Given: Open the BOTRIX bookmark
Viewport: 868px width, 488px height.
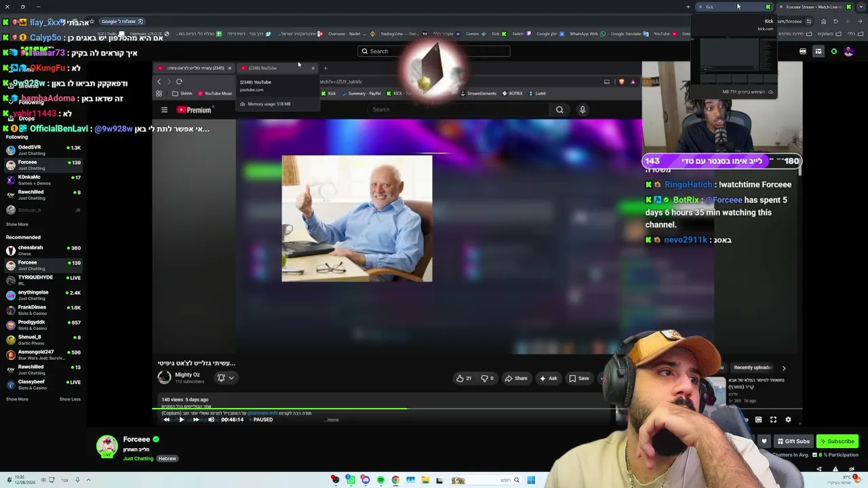Looking at the screenshot, I should click(x=513, y=94).
